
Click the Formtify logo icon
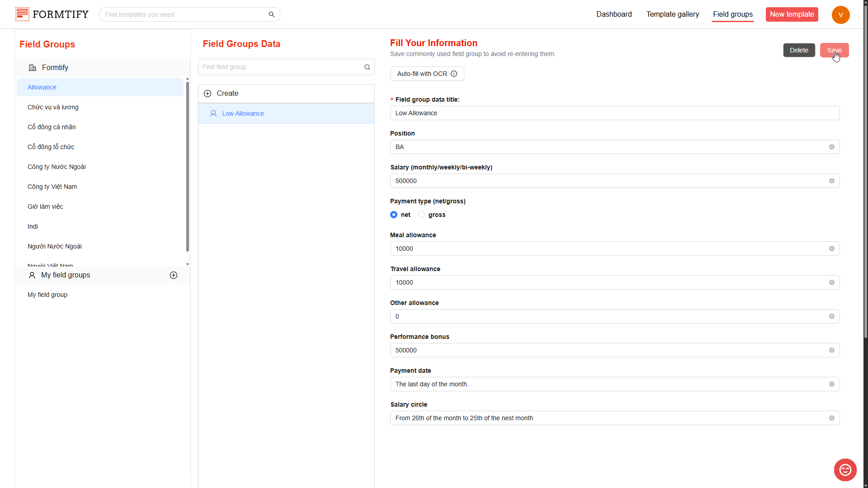point(22,14)
